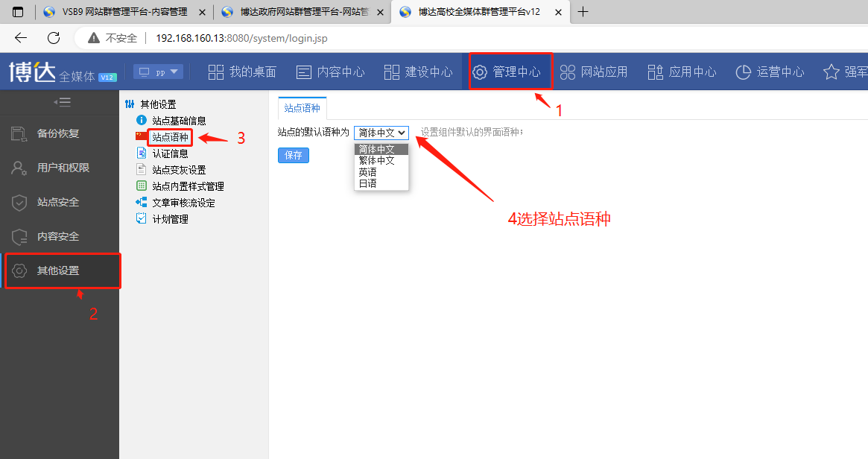The width and height of the screenshot is (868, 459).
Task: Open 备份恢复 in sidebar
Action: (60, 133)
